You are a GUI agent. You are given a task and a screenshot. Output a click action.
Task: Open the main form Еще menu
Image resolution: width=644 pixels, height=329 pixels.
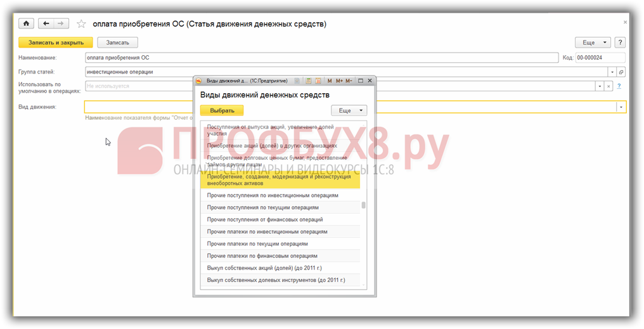(593, 42)
